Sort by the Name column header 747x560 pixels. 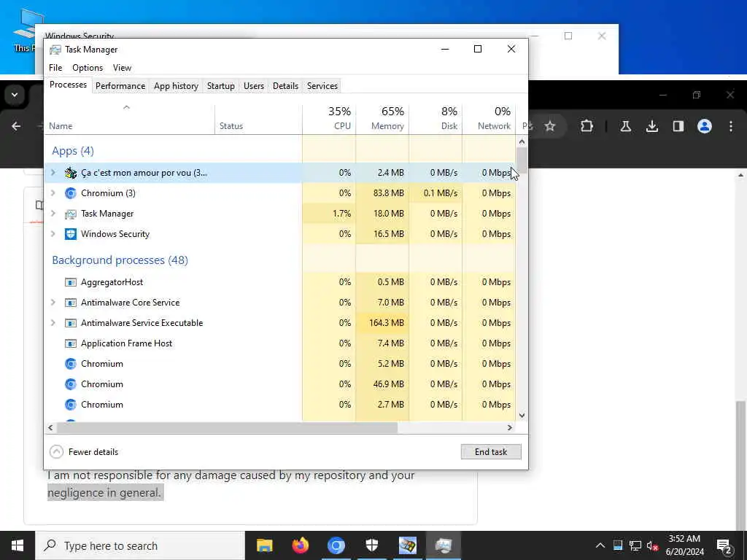point(130,119)
